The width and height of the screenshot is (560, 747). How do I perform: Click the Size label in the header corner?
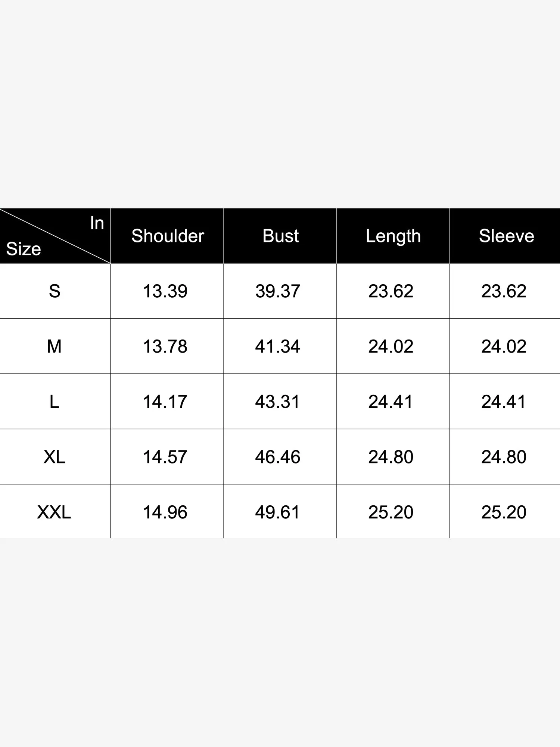24,249
